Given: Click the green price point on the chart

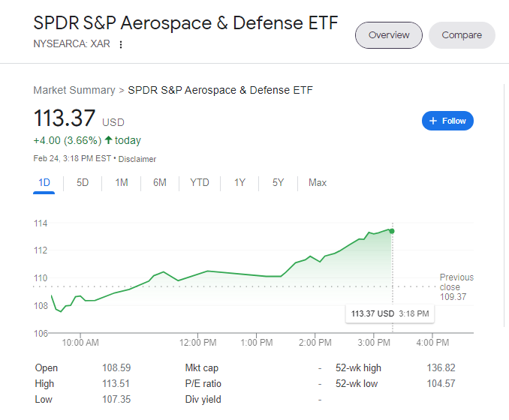Looking at the screenshot, I should click(392, 230).
